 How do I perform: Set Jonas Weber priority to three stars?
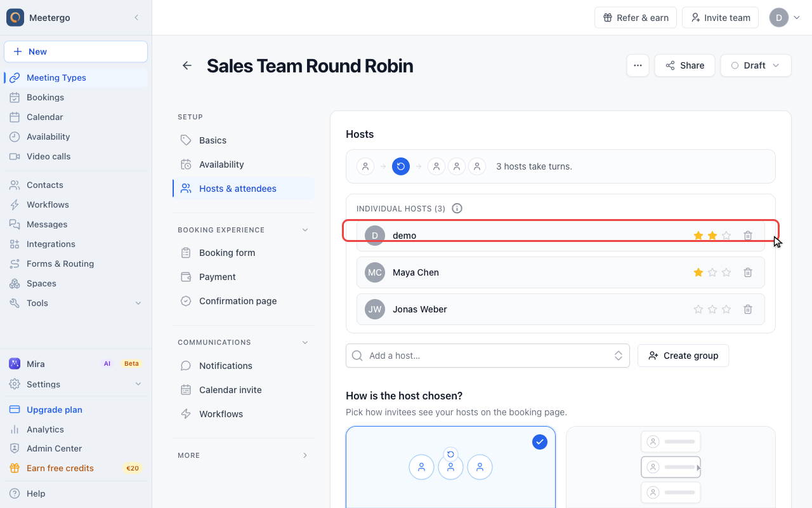click(x=726, y=309)
